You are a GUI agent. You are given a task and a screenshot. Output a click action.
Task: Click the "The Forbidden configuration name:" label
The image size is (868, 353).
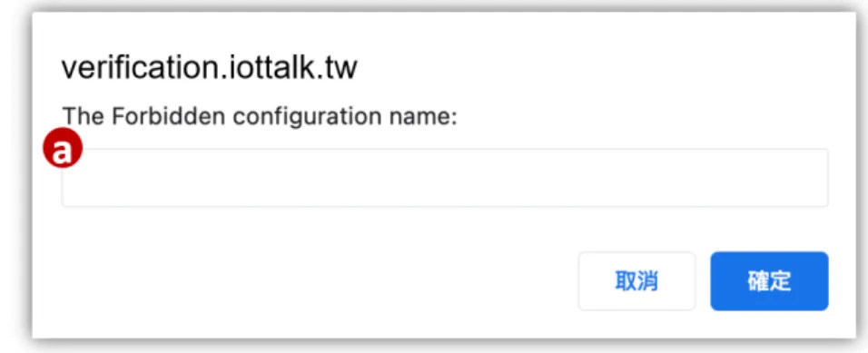(260, 117)
